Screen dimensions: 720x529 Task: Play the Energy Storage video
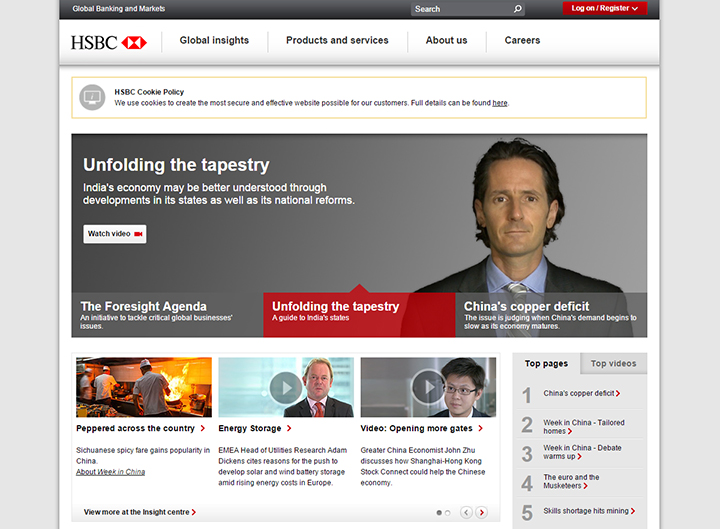coord(286,388)
